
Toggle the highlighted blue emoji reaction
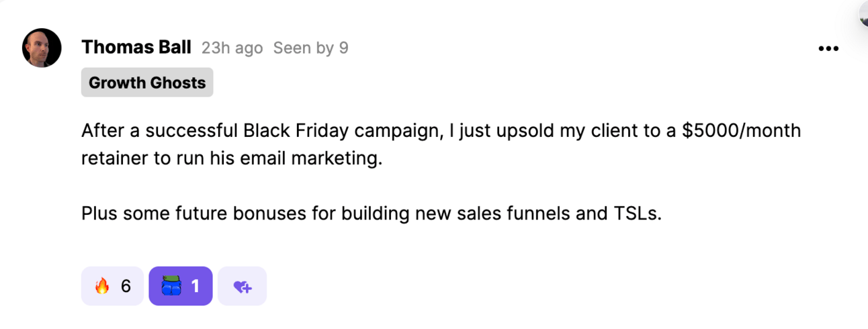pyautogui.click(x=180, y=286)
